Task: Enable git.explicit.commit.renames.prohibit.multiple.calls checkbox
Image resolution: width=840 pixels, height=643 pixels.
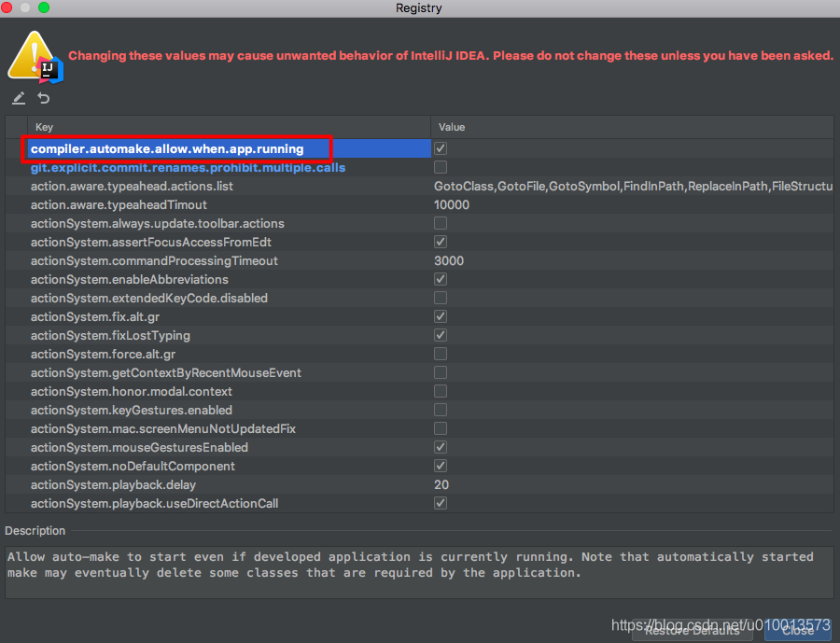Action: point(441,167)
